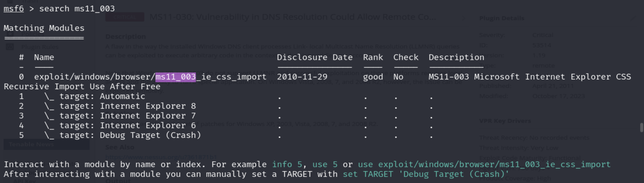Click 'MS11-003 Microsoft Internet Explorer CSS' description
Screen dimensions: 644x183
(530, 77)
